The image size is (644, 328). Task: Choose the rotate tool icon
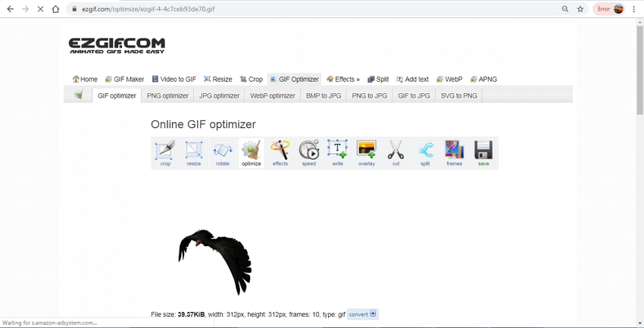tap(223, 153)
